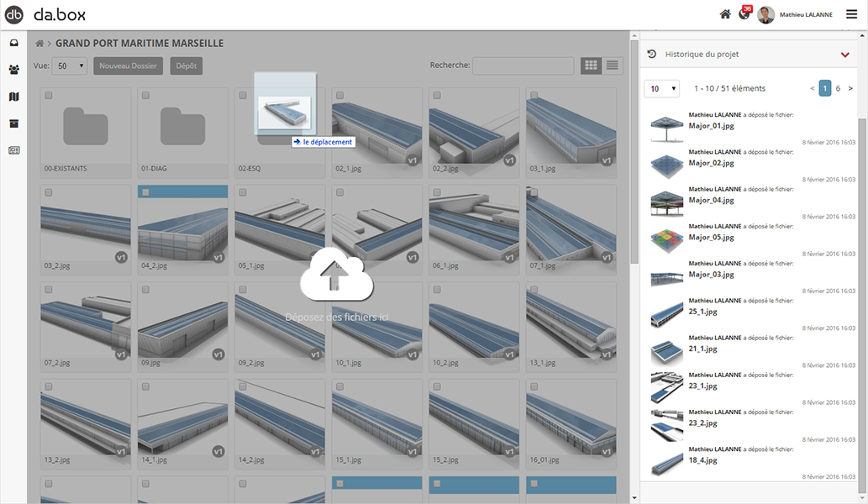The image size is (868, 504).
Task: Click the project history clock icon
Action: (x=651, y=54)
